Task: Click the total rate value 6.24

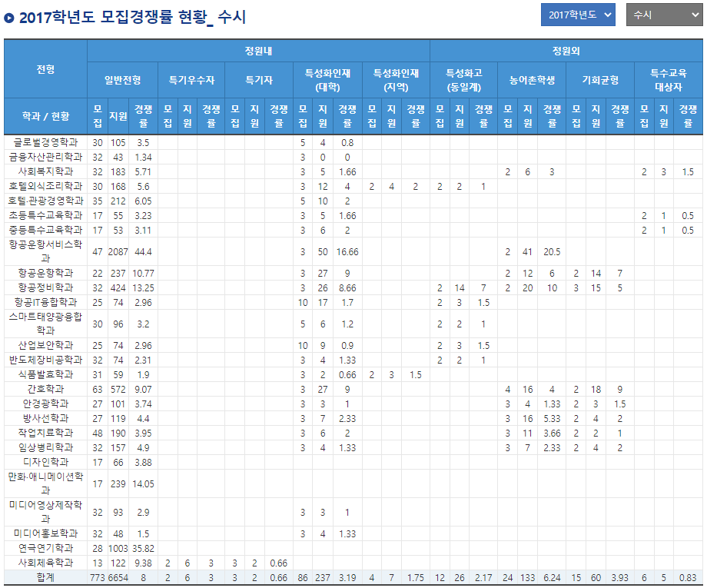Action: click(552, 578)
